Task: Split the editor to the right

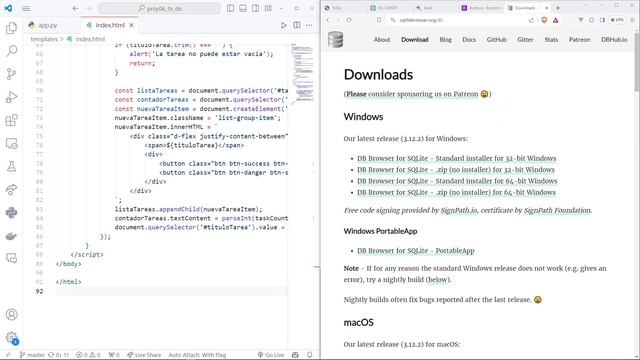Action: click(297, 25)
